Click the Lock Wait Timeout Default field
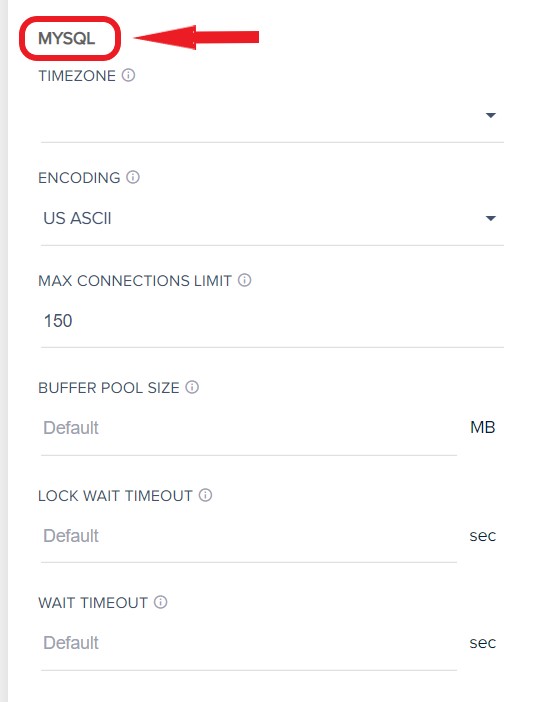Image resolution: width=551 pixels, height=702 pixels. [249, 536]
